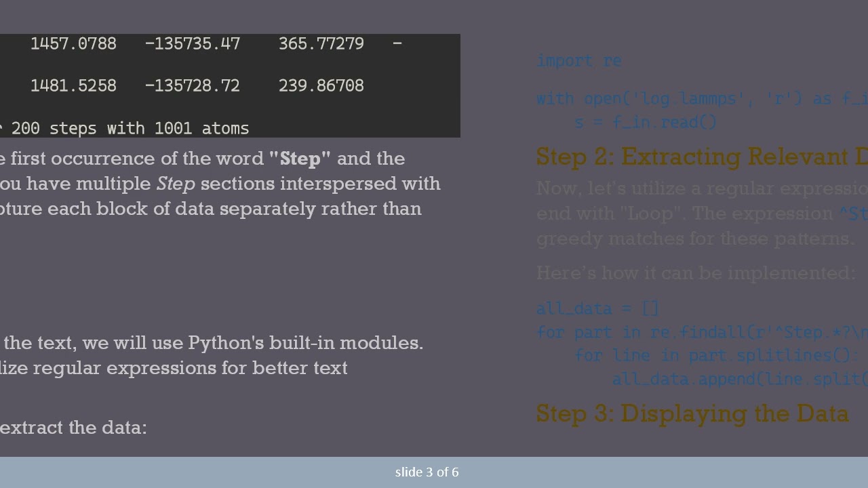The height and width of the screenshot is (488, 868).
Task: Click the 'greedy matches for these patterns.' line
Action: pyautogui.click(x=695, y=239)
